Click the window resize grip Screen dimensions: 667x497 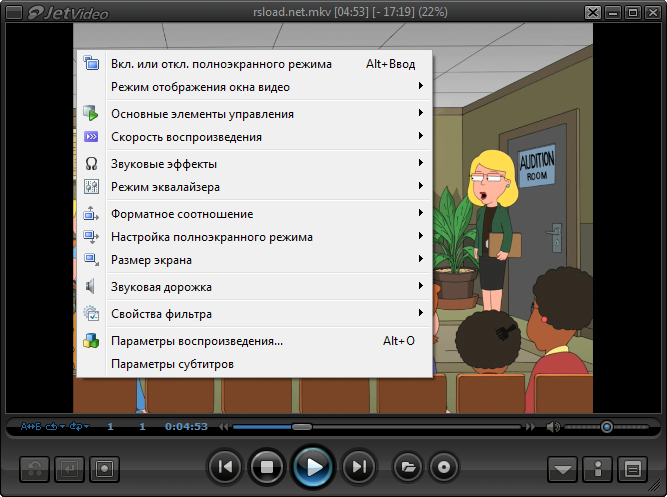[x=655, y=485]
